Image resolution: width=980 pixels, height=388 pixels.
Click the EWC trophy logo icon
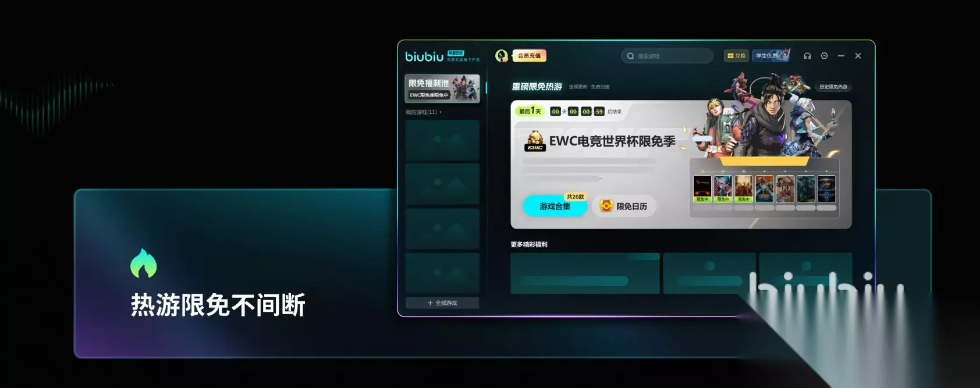point(535,141)
